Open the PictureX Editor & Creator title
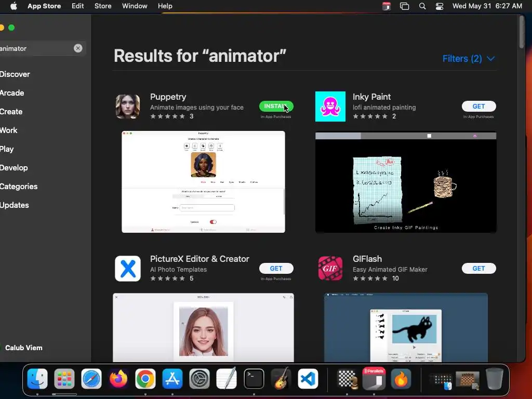 click(x=199, y=259)
